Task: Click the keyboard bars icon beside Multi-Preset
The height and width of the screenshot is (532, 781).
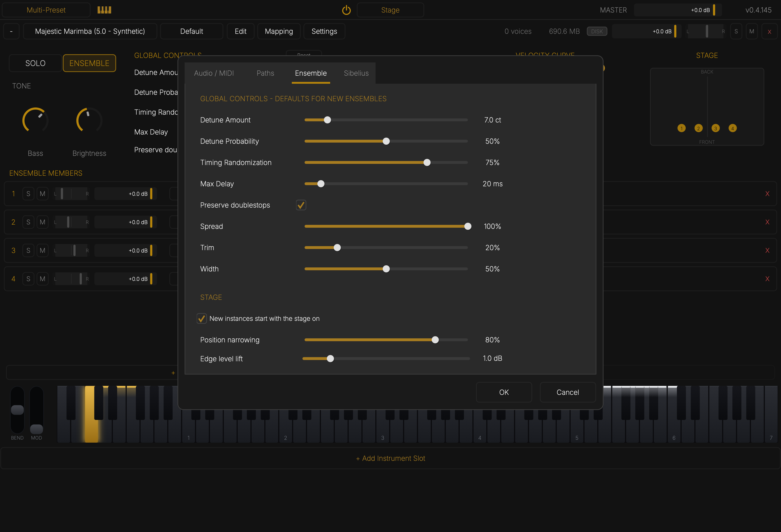Action: [x=104, y=10]
